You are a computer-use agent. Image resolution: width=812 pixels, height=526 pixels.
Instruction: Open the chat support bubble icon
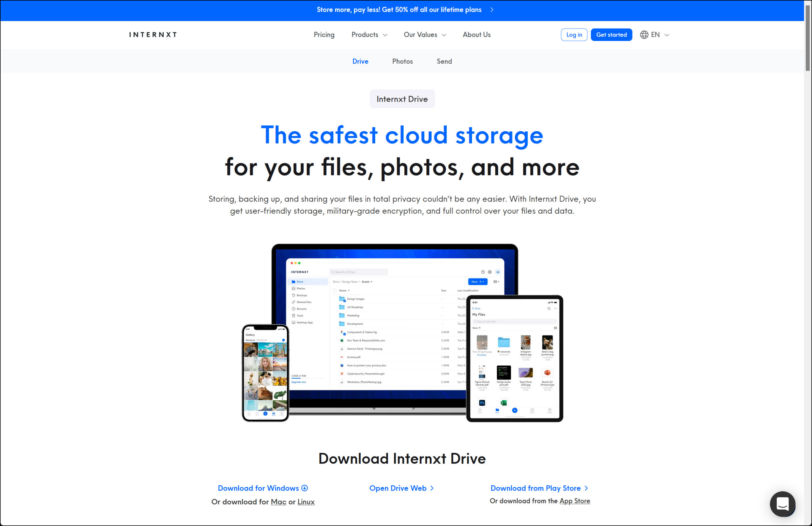[x=783, y=504]
